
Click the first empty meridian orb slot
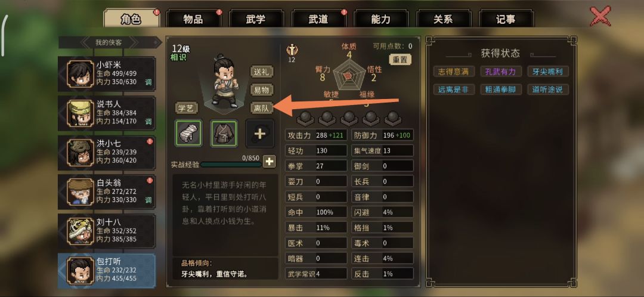[x=304, y=118]
